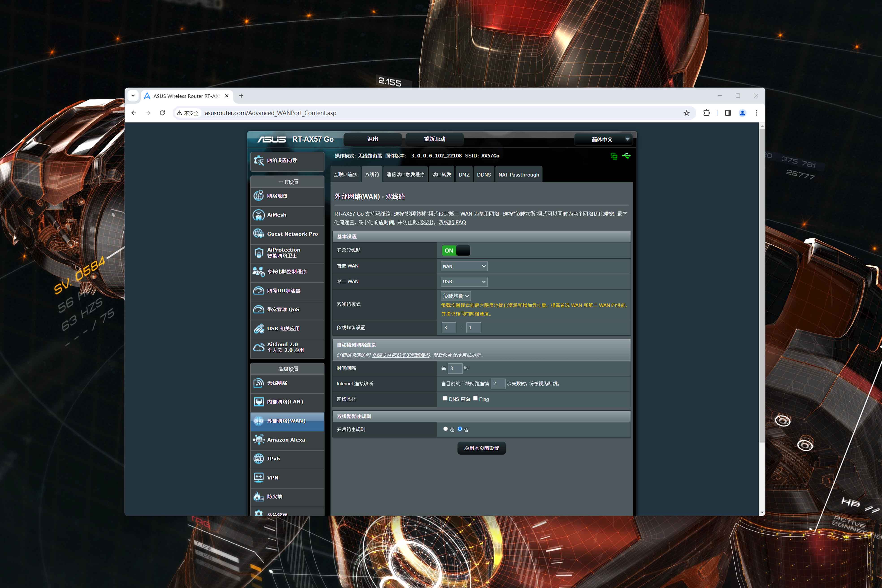Image resolution: width=882 pixels, height=588 pixels.
Task: Open the firmware version 3.0.0.6.102_22108 link
Action: (x=436, y=156)
